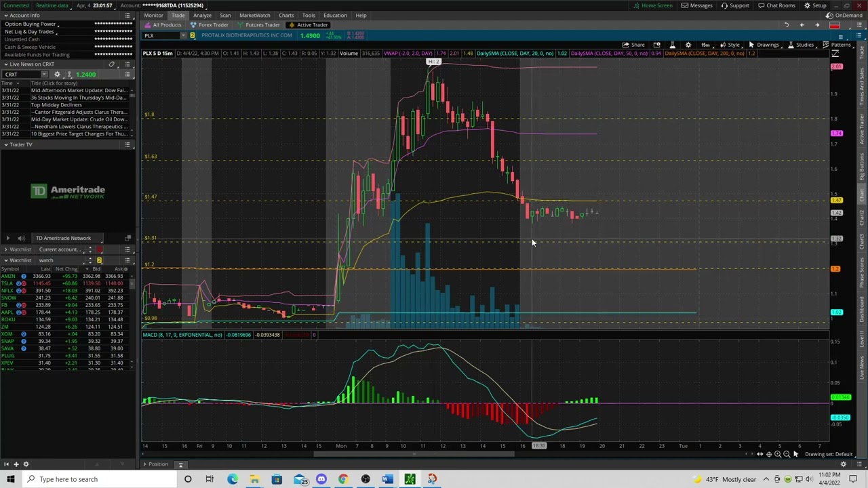Click the sidebar gear icon at bottom left
The width and height of the screenshot is (868, 488).
[26, 464]
